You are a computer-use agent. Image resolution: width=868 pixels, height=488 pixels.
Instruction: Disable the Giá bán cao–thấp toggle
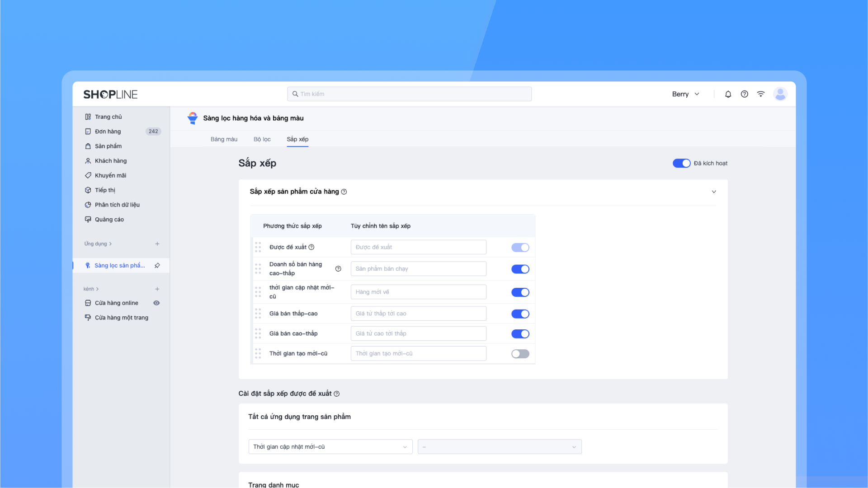520,334
